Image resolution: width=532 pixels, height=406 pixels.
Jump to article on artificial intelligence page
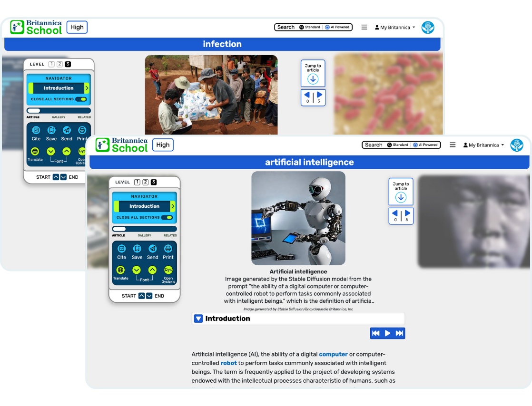pyautogui.click(x=401, y=192)
